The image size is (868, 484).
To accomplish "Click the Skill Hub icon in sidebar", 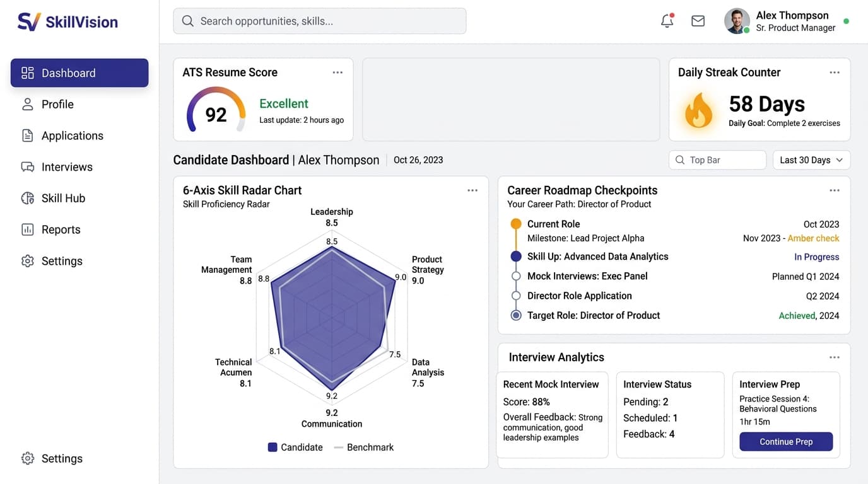I will (x=27, y=198).
